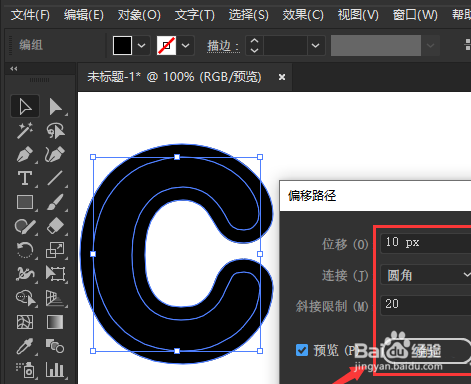The image size is (471, 384).
Task: Close the 未标题-1 document tab
Action: point(282,77)
